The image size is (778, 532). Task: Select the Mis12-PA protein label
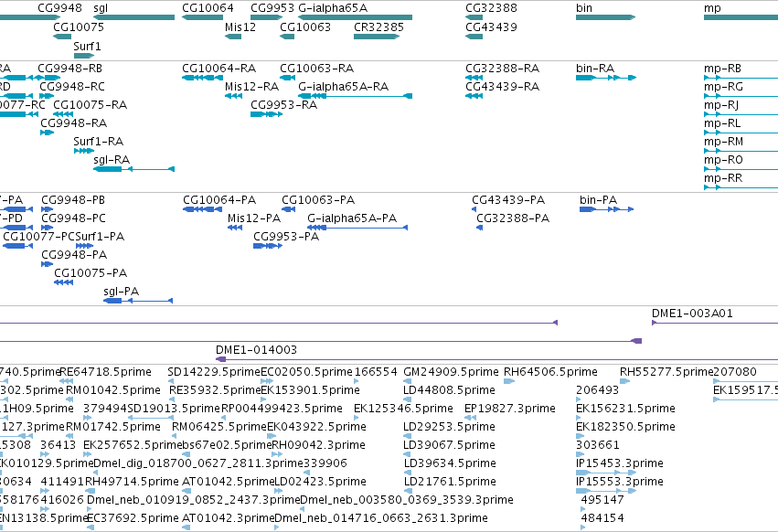(254, 218)
